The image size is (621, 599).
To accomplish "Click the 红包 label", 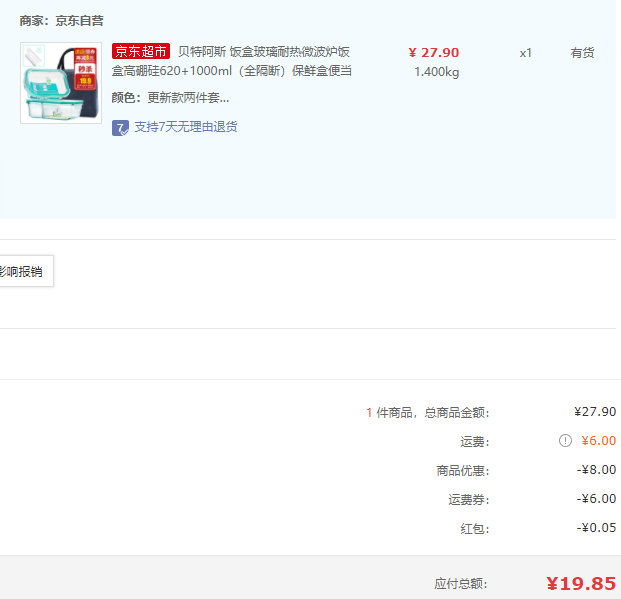I will (x=475, y=529).
